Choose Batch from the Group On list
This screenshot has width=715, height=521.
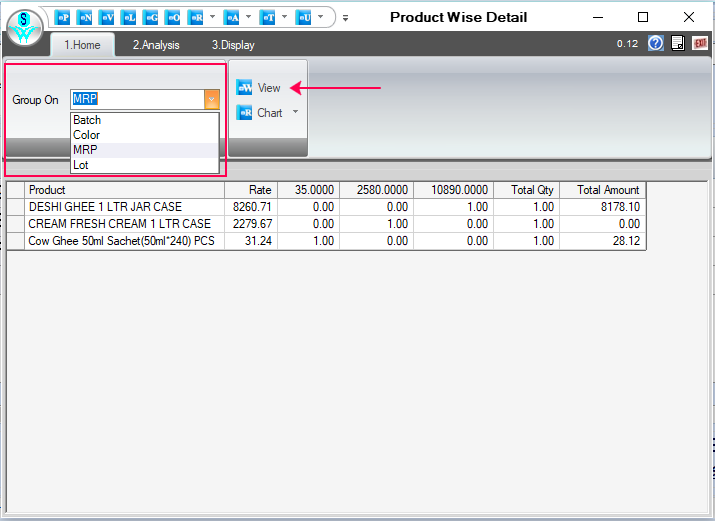[145, 120]
